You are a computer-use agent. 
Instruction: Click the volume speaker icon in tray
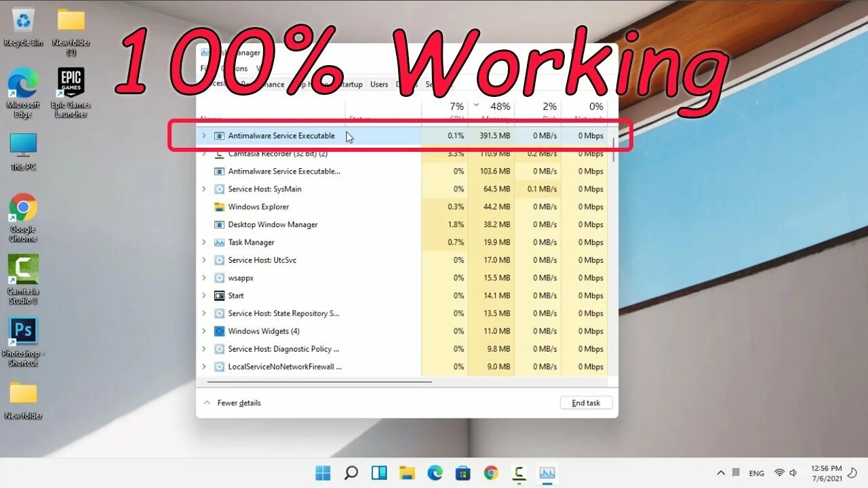pyautogui.click(x=793, y=473)
